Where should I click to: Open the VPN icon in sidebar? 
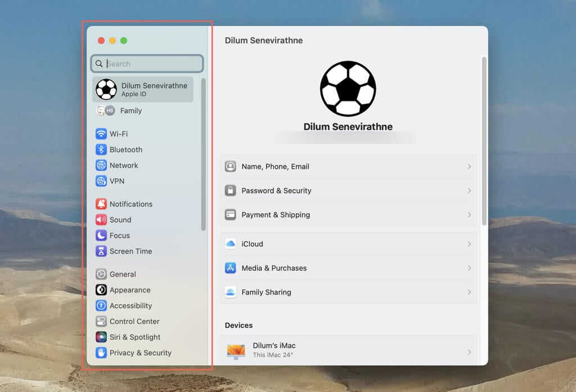click(x=101, y=181)
